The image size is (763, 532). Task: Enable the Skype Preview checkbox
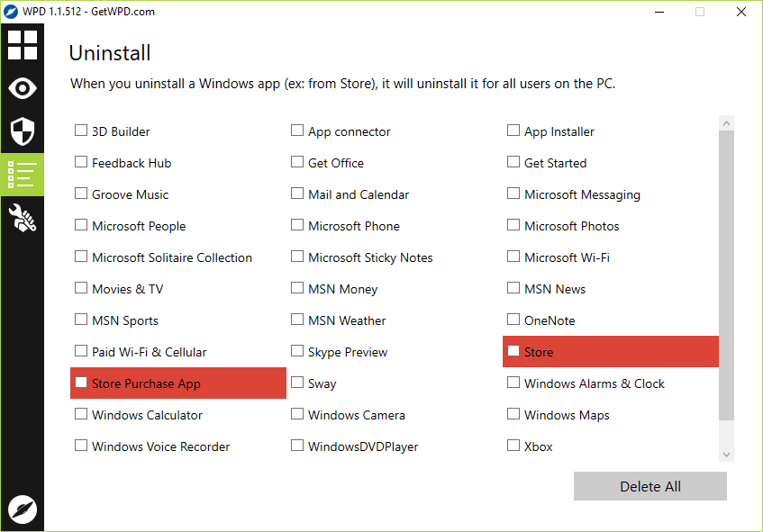[297, 352]
